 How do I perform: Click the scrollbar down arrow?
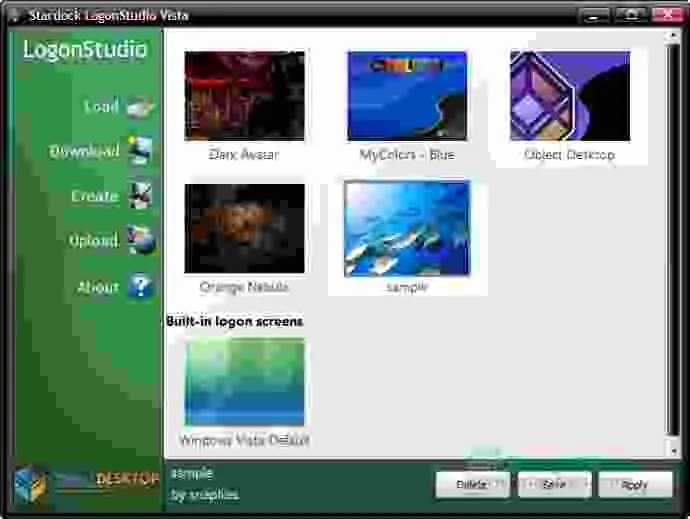click(673, 450)
